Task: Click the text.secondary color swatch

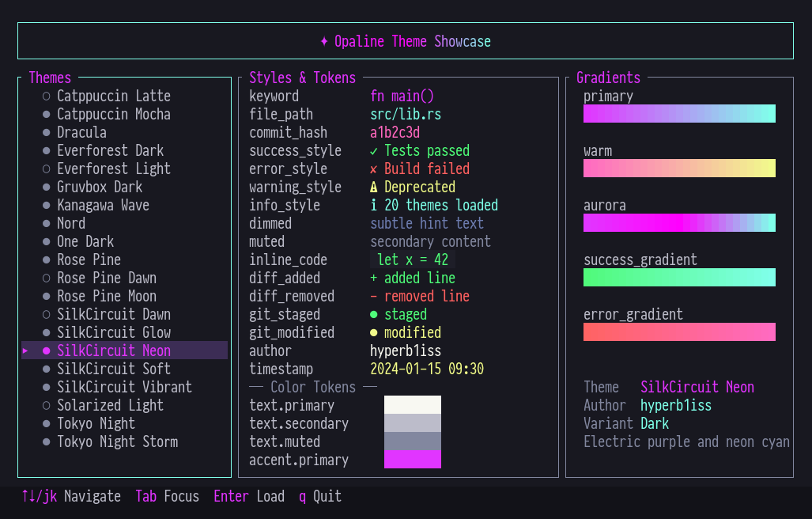Action: (413, 422)
